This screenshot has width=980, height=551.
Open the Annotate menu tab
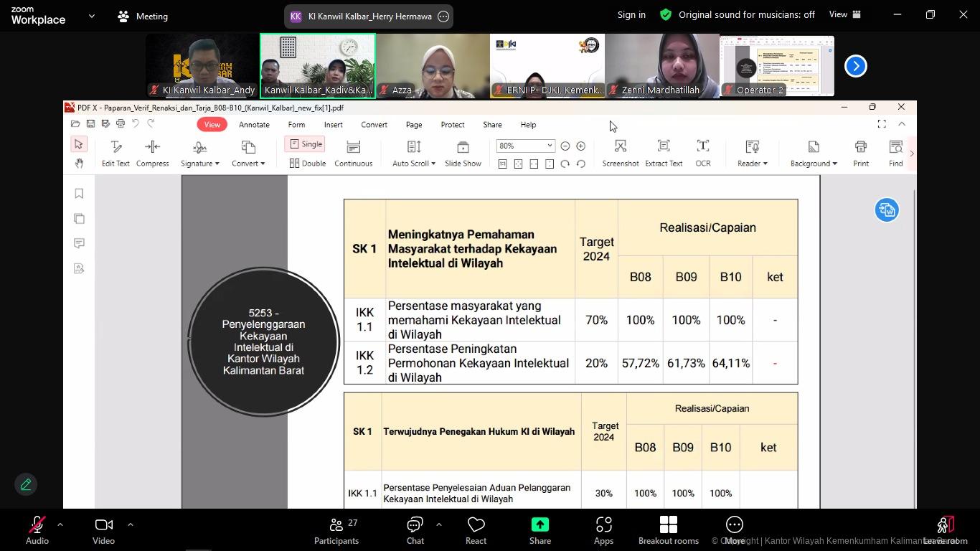tap(254, 125)
